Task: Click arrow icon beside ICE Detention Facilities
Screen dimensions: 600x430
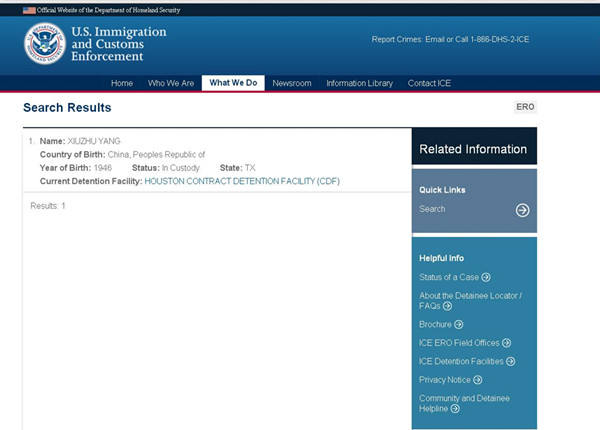Action: click(x=510, y=361)
